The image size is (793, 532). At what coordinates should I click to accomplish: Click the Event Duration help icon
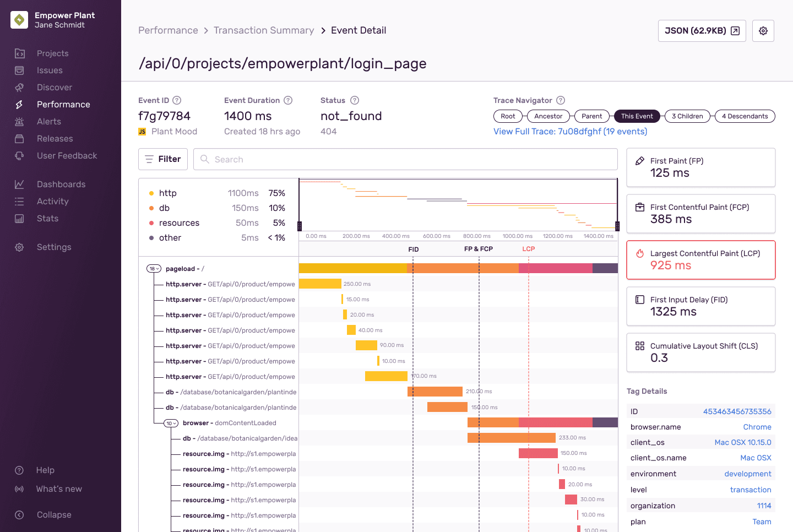pyautogui.click(x=288, y=100)
